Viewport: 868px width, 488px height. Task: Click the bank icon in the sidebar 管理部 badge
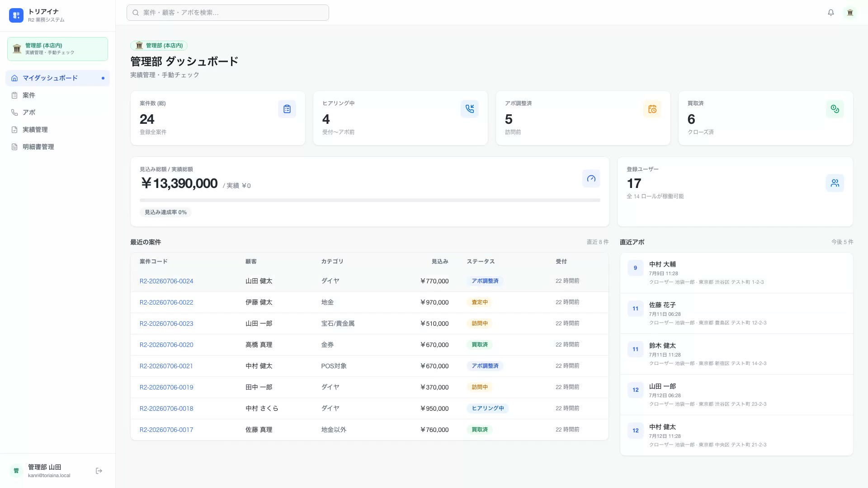pyautogui.click(x=17, y=49)
